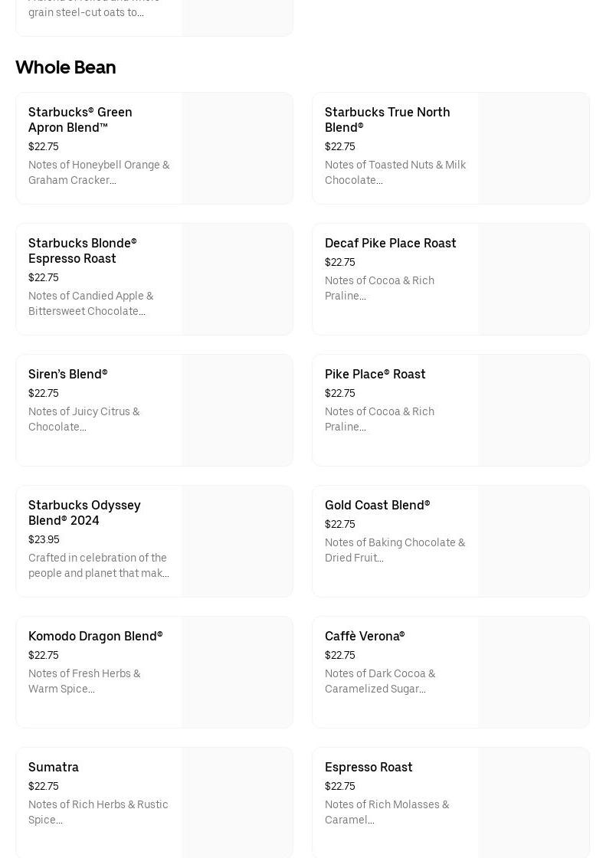Image resolution: width=616 pixels, height=858 pixels.
Task: Select Pike Place Roast title
Action: [x=375, y=374]
